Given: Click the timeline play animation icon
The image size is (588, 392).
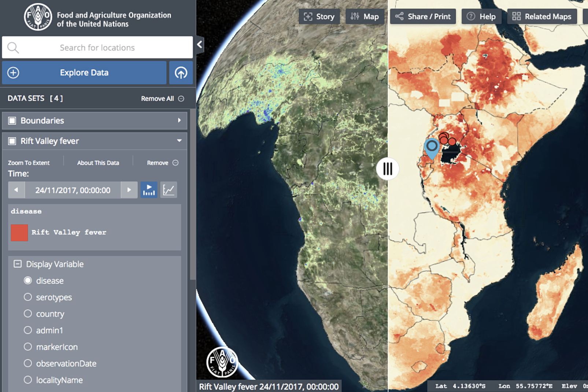Looking at the screenshot, I should click(149, 190).
